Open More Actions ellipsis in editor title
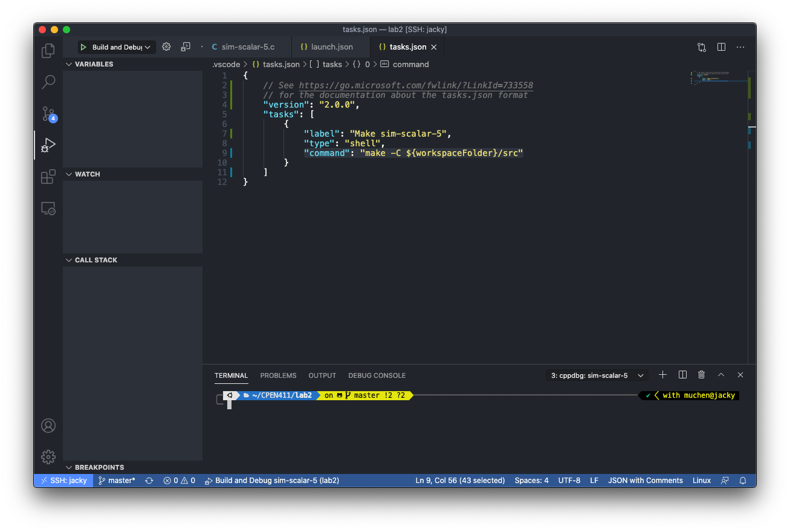Screen dimensions: 790x532 coord(742,47)
